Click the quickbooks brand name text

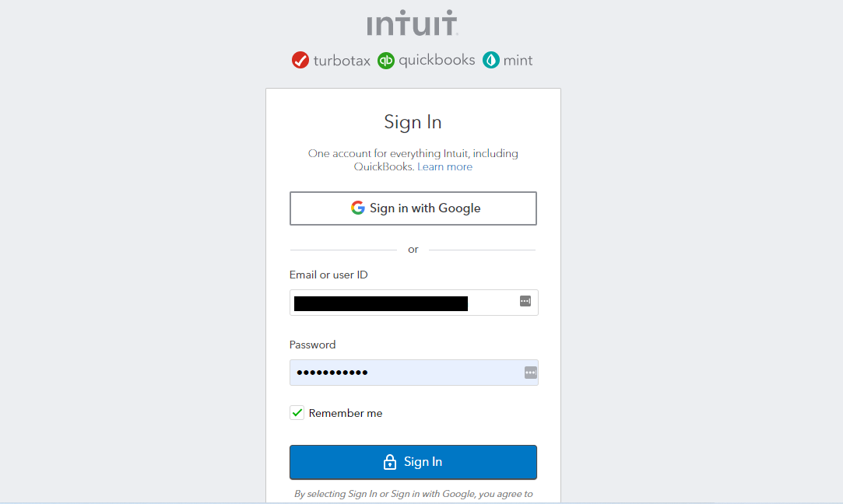tap(437, 60)
